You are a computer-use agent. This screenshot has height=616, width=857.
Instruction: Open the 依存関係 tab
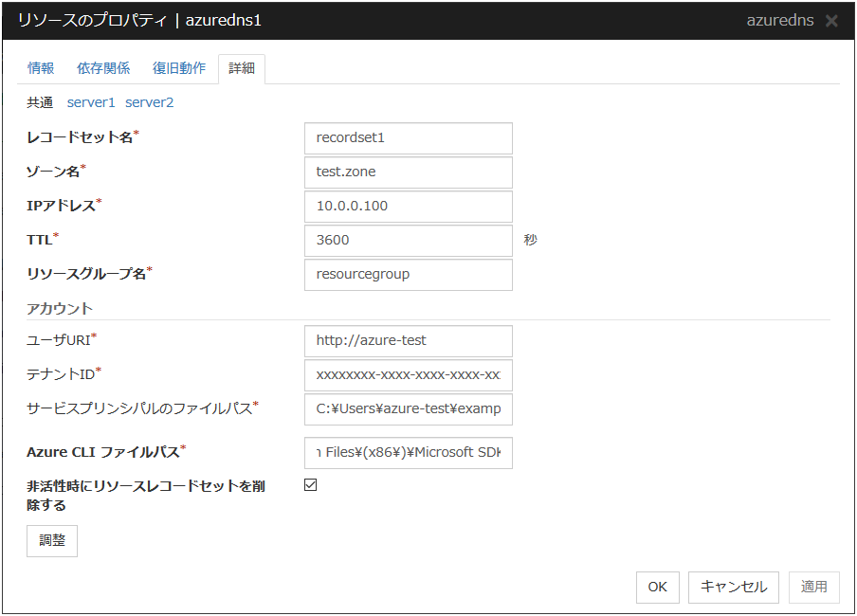(103, 68)
